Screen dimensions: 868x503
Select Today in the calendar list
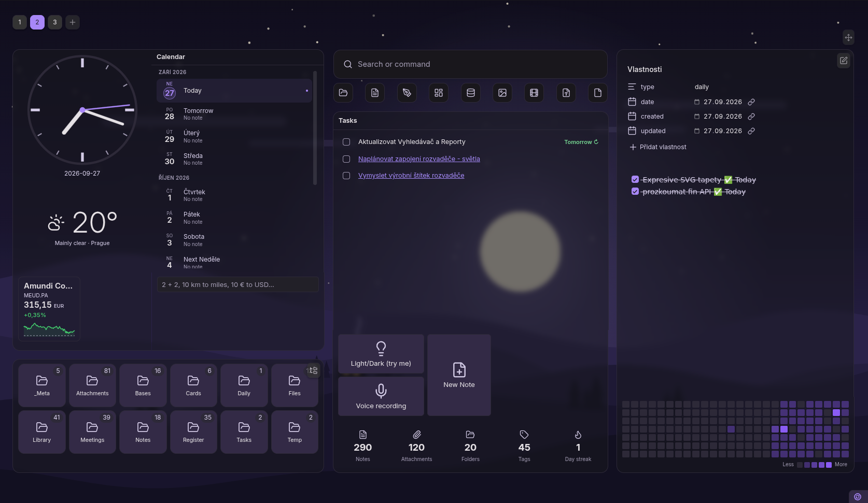234,91
